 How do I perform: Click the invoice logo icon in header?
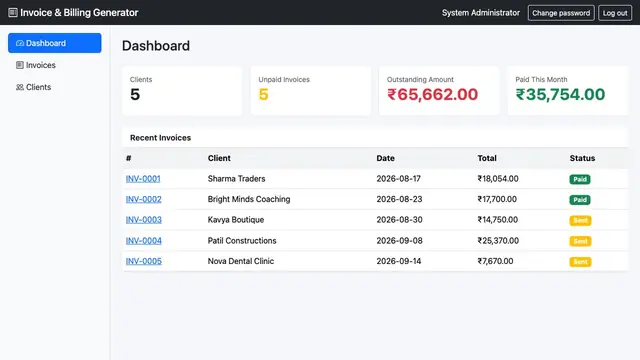13,13
